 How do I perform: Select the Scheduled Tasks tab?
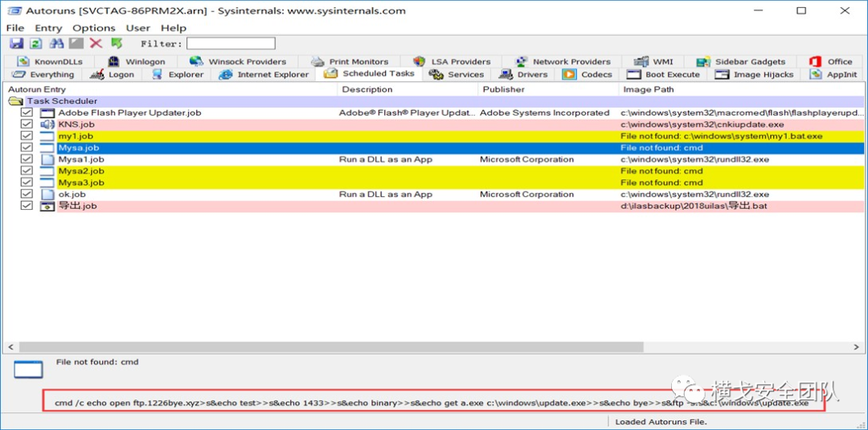coord(369,74)
